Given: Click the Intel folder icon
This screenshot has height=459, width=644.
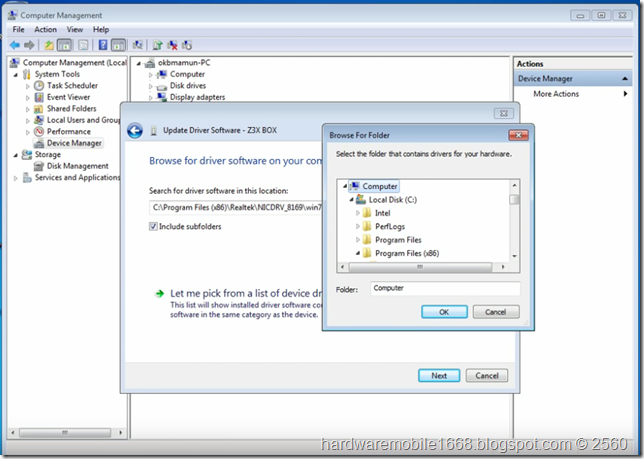Looking at the screenshot, I should (367, 213).
